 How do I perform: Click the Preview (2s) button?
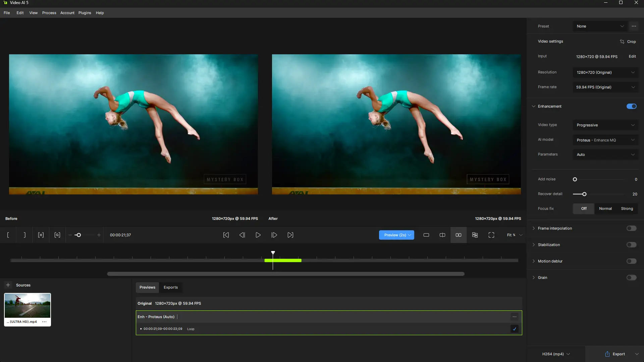[395, 235]
